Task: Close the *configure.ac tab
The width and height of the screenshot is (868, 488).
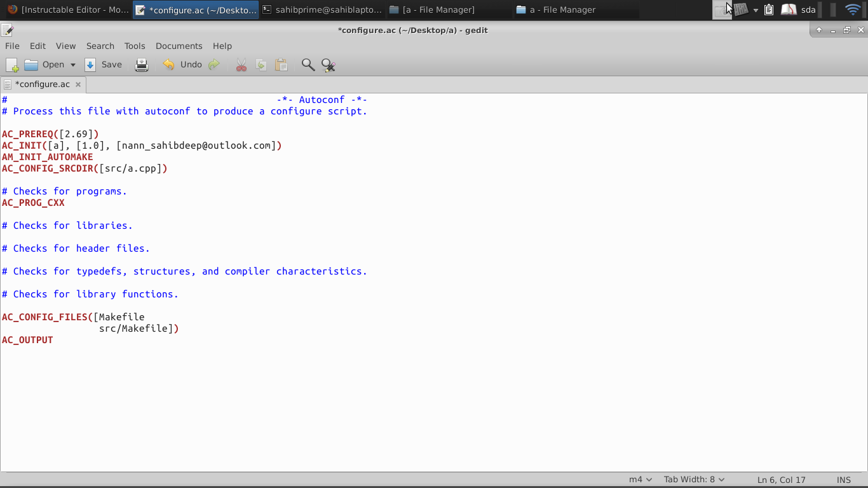Action: (78, 85)
